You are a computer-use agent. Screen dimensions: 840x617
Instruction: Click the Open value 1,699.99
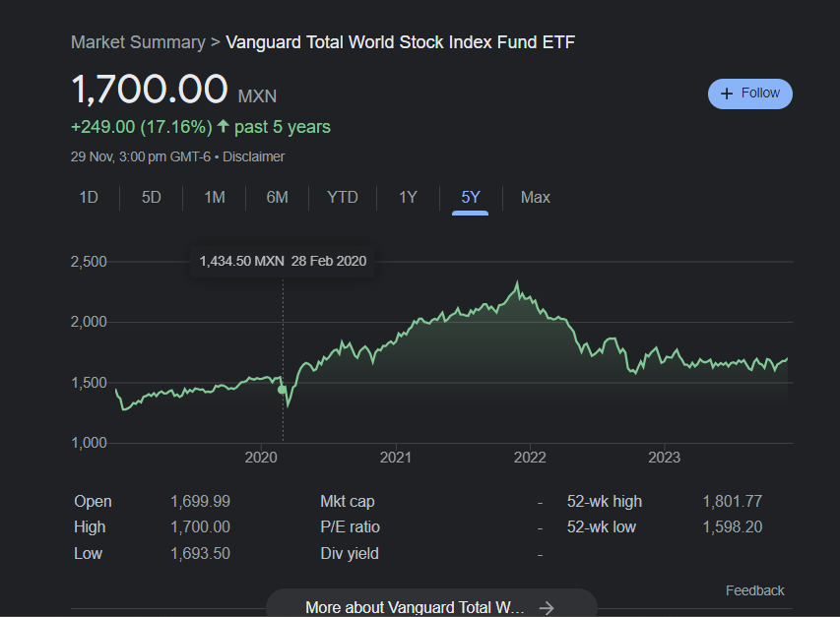[200, 502]
